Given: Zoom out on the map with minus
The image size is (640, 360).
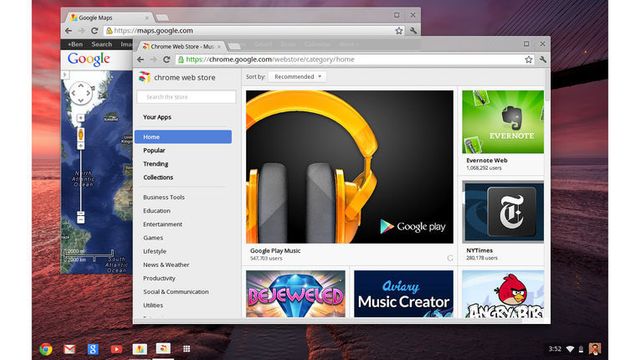Looking at the screenshot, I should (x=81, y=219).
